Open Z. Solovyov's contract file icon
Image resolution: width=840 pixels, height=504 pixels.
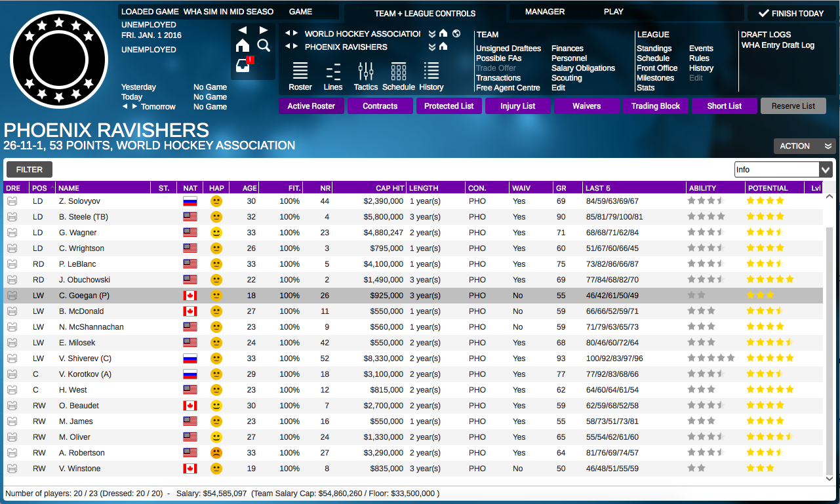[12, 201]
